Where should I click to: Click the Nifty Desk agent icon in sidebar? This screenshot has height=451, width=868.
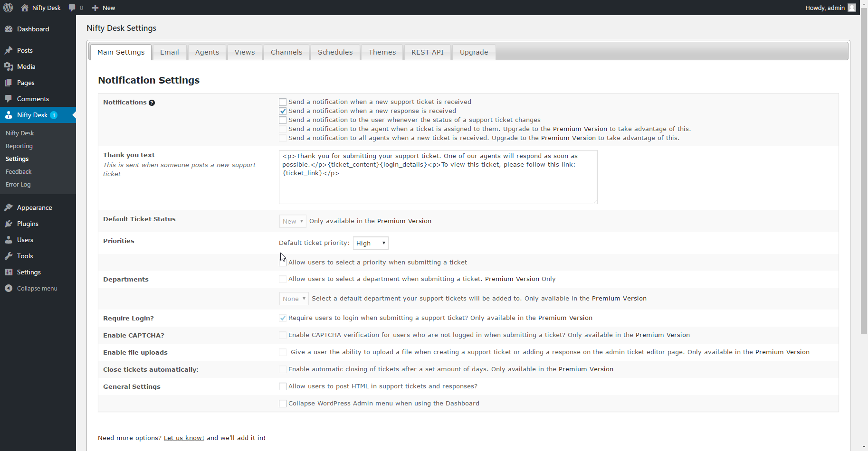[x=9, y=115]
